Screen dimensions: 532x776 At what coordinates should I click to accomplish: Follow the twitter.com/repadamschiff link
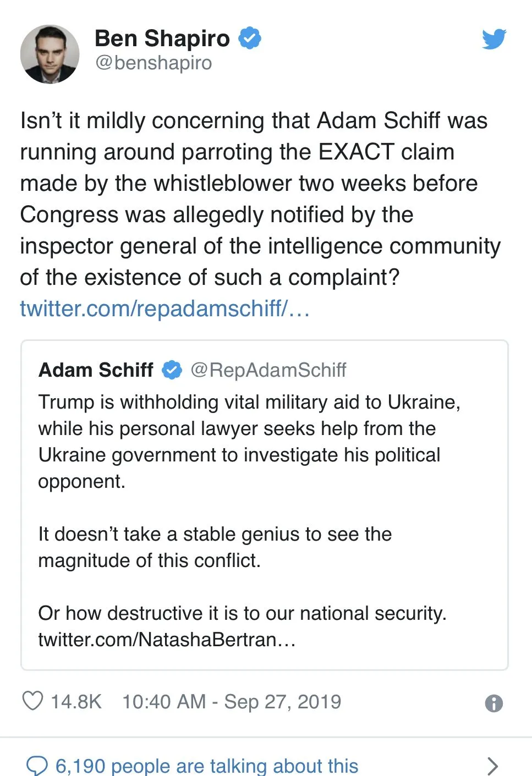(x=164, y=309)
